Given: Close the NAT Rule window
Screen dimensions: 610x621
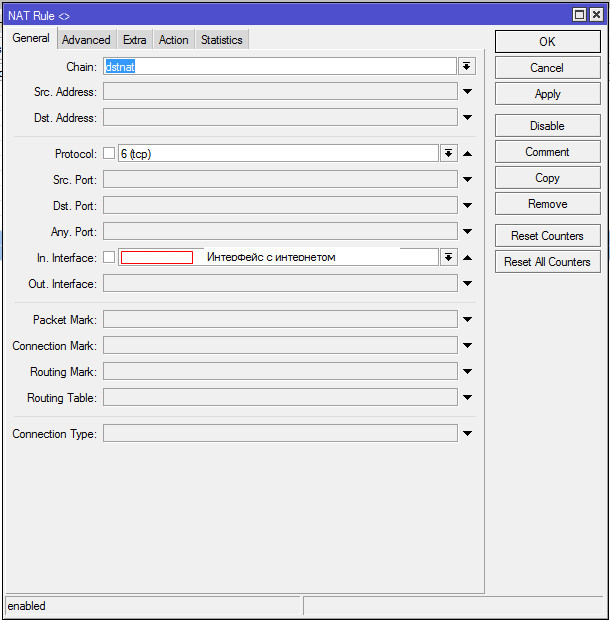Looking at the screenshot, I should point(596,15).
